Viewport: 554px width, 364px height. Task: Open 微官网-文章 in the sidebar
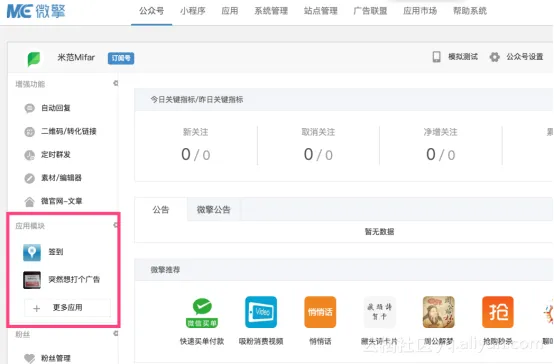[62, 201]
